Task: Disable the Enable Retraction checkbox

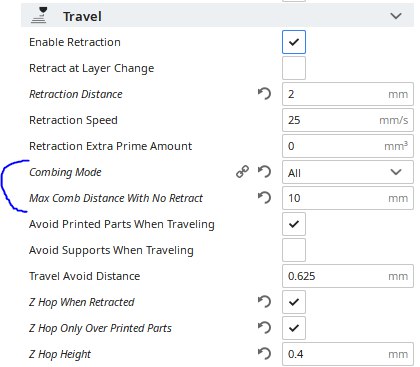Action: (x=294, y=42)
